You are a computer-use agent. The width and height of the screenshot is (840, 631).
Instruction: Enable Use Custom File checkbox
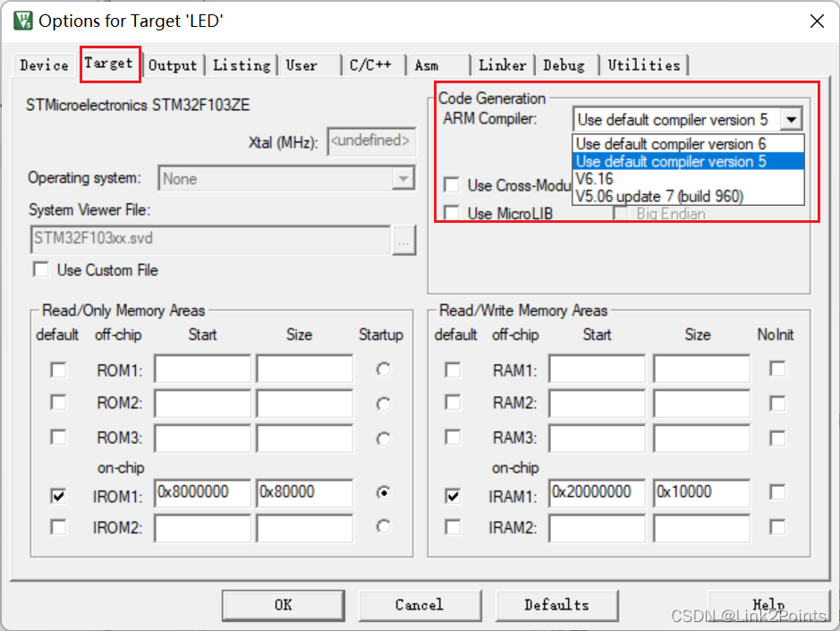pyautogui.click(x=41, y=269)
